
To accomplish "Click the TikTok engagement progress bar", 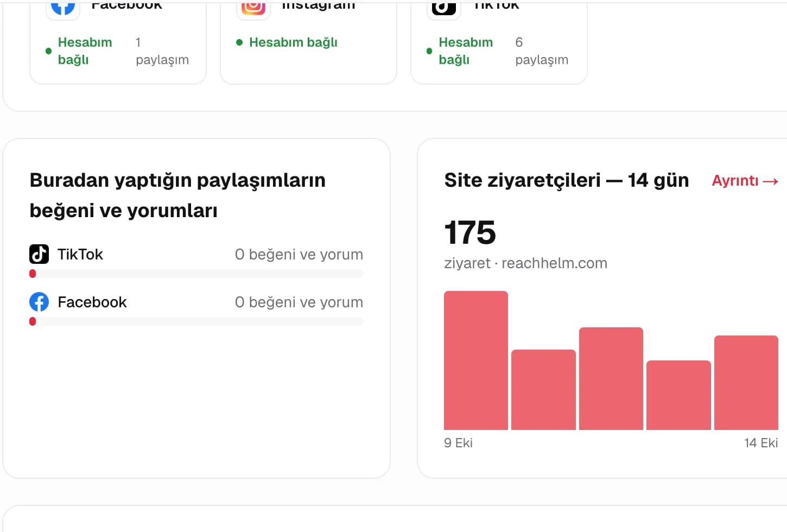I will pos(196,274).
